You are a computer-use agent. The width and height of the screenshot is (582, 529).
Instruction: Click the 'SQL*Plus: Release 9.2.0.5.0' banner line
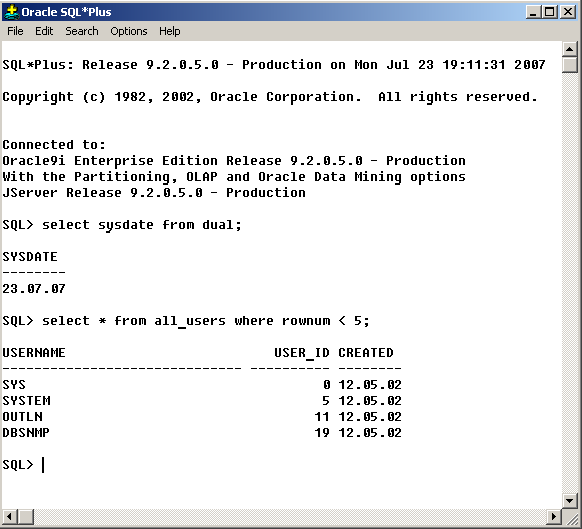(x=274, y=65)
